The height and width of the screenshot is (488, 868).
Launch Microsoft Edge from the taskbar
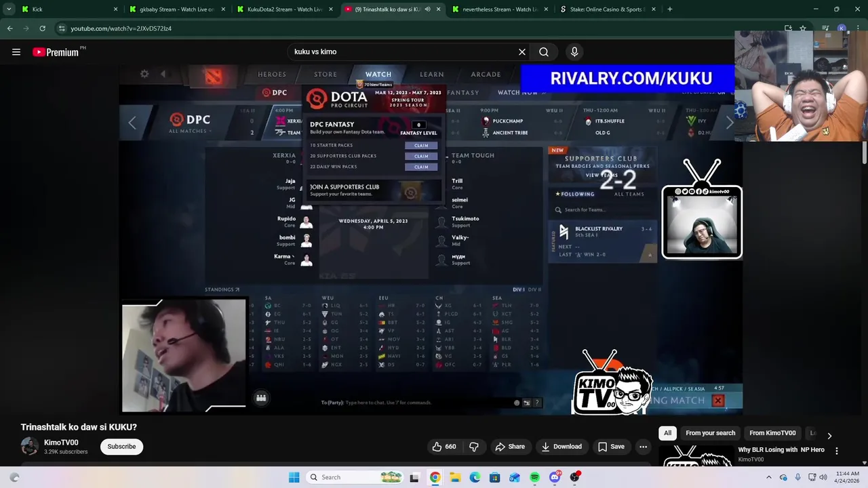click(475, 477)
